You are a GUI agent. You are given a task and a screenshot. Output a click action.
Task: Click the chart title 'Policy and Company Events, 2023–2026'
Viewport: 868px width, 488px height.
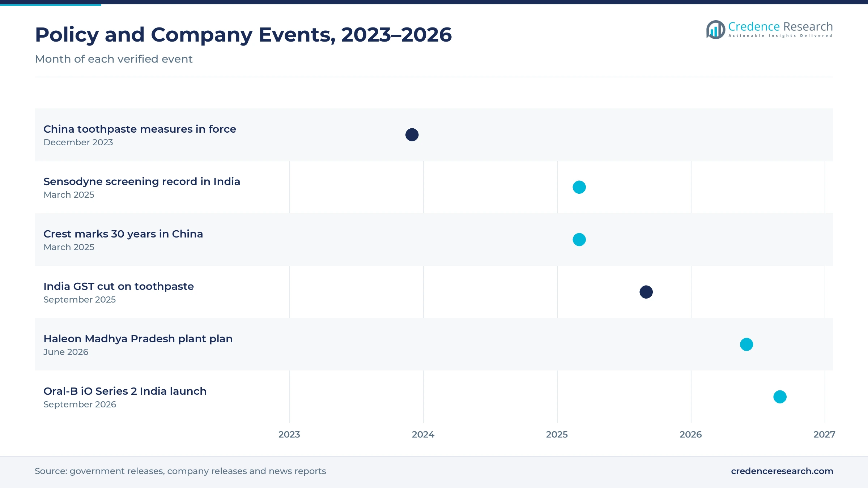[x=243, y=35]
